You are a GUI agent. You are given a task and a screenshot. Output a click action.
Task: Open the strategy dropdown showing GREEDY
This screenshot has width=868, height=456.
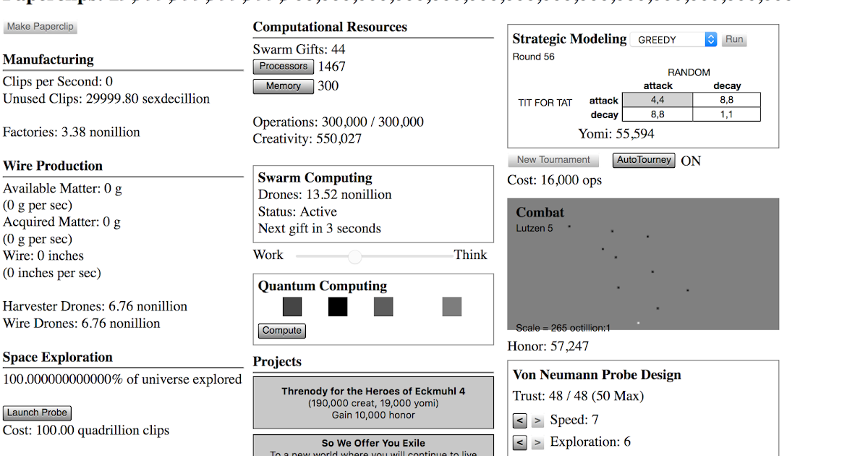coord(673,40)
